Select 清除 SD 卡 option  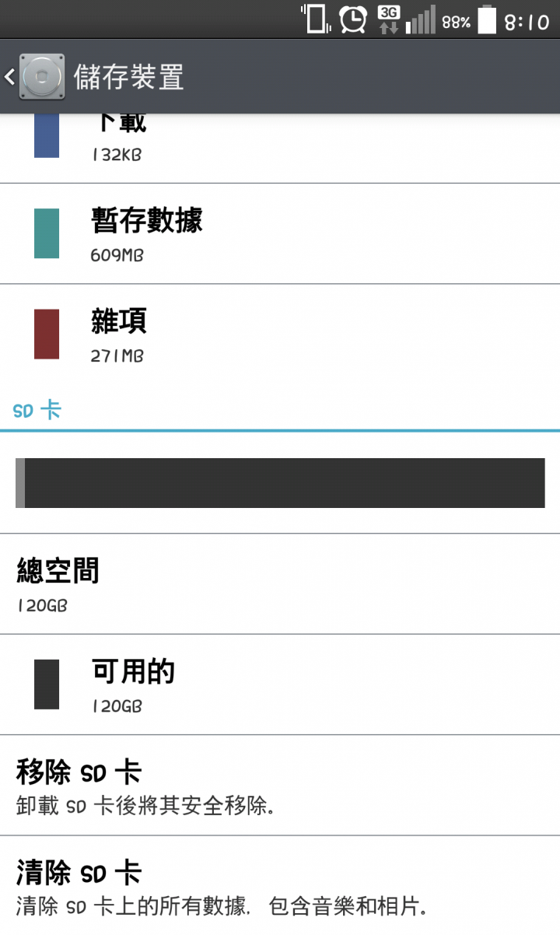click(x=280, y=886)
